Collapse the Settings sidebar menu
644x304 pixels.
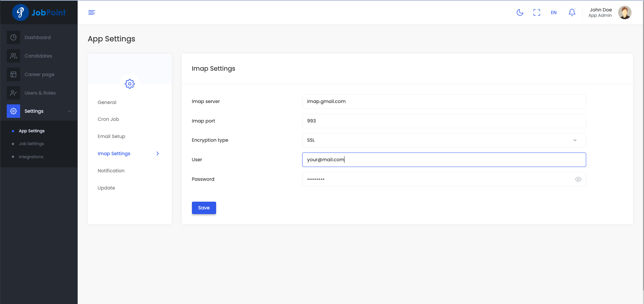[70, 111]
